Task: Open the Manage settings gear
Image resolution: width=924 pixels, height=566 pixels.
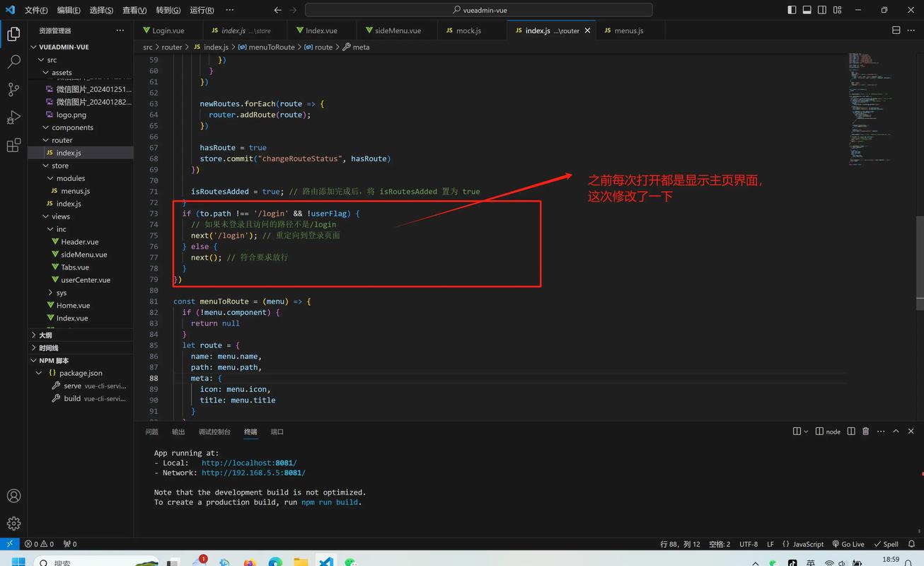Action: pos(14,523)
